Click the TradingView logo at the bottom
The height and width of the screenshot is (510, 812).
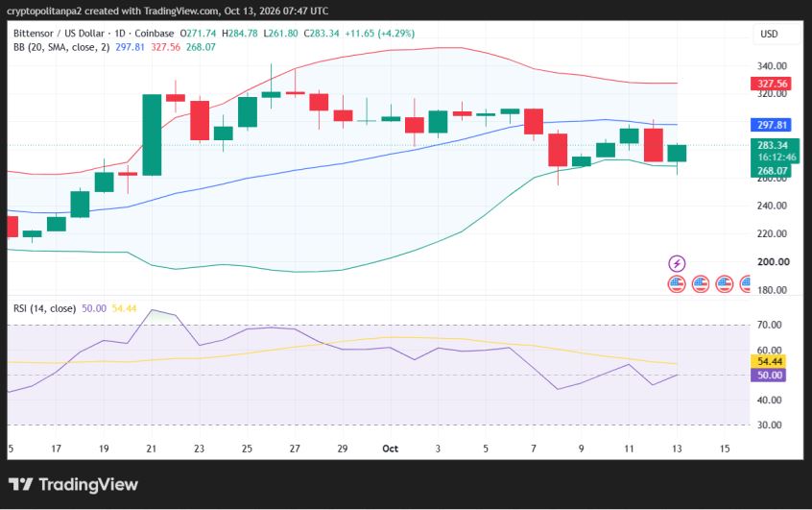tap(74, 485)
